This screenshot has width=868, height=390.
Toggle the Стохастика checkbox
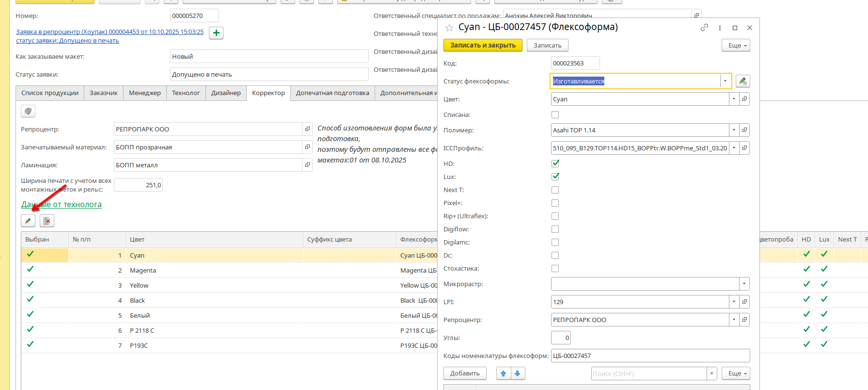(x=555, y=268)
